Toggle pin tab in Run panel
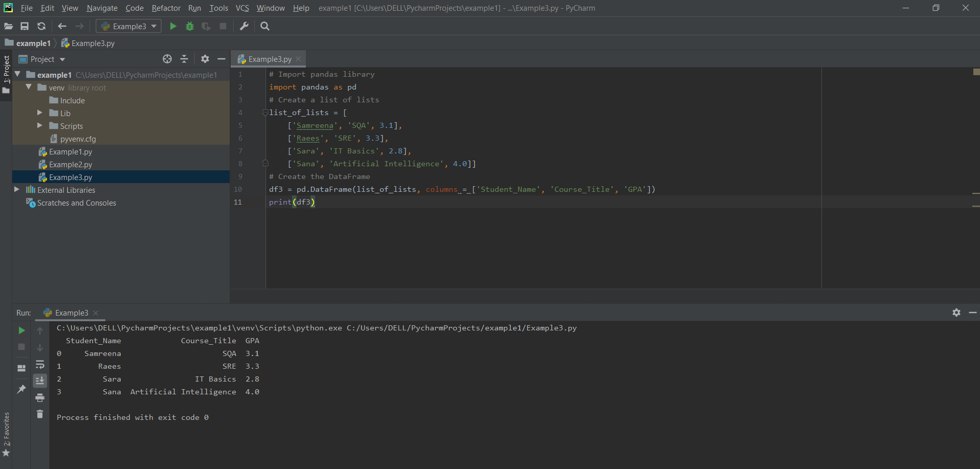Image resolution: width=980 pixels, height=469 pixels. point(21,389)
